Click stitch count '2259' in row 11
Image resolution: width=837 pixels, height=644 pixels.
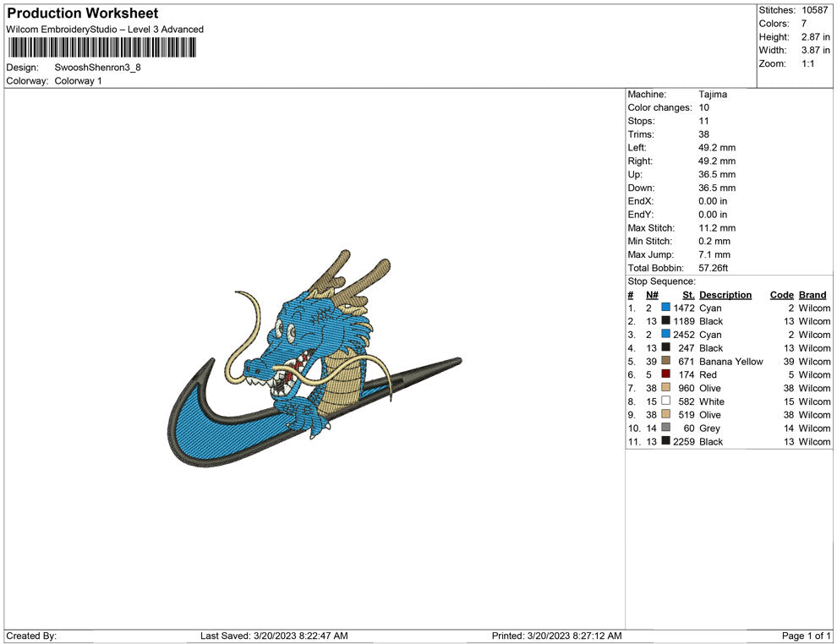click(x=684, y=441)
